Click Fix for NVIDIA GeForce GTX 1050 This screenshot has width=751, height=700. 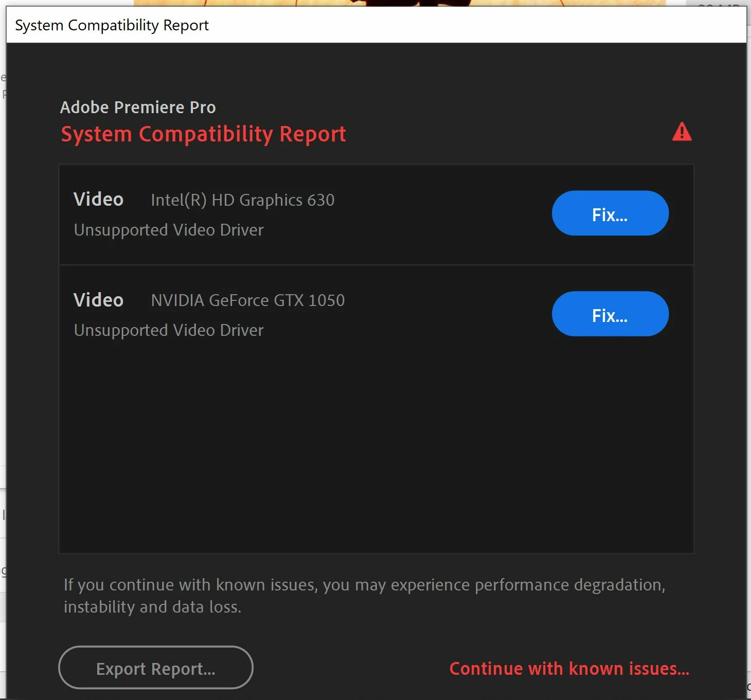tap(610, 314)
